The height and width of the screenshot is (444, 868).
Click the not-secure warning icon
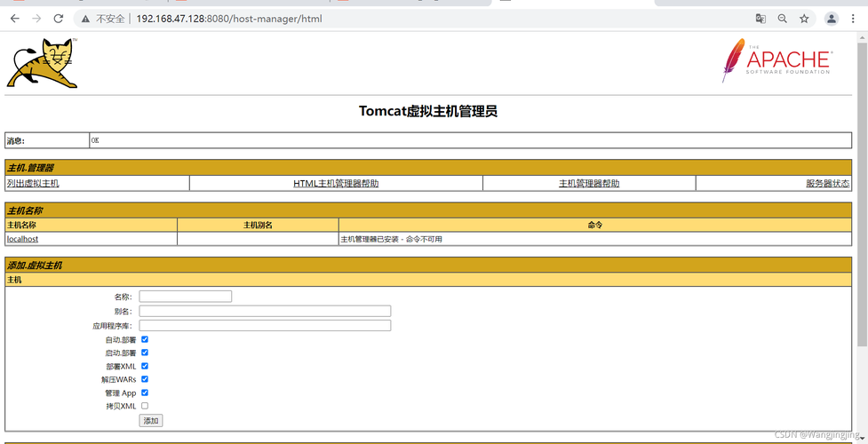[85, 19]
